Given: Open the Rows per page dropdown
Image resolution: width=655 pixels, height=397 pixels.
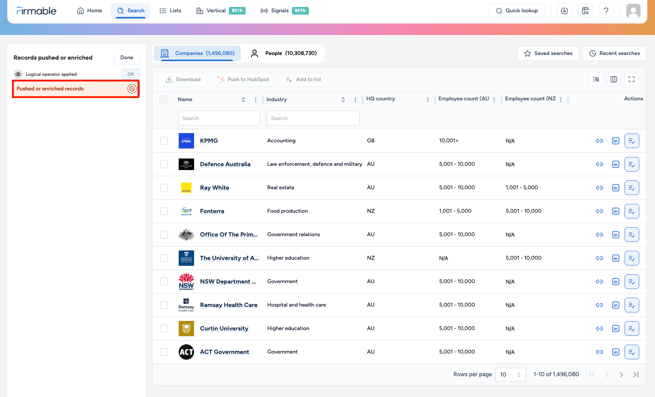Looking at the screenshot, I should pos(510,374).
